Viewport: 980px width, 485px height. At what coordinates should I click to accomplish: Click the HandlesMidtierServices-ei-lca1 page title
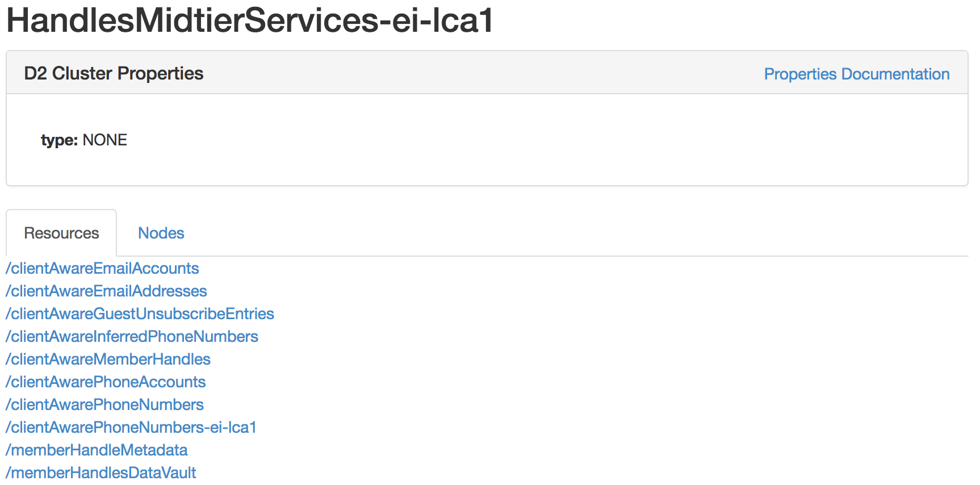point(250,20)
